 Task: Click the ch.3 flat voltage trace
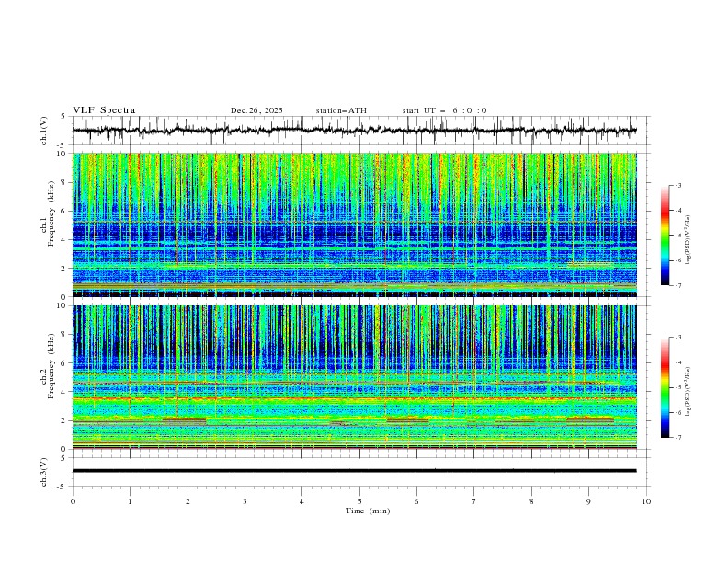coord(354,471)
